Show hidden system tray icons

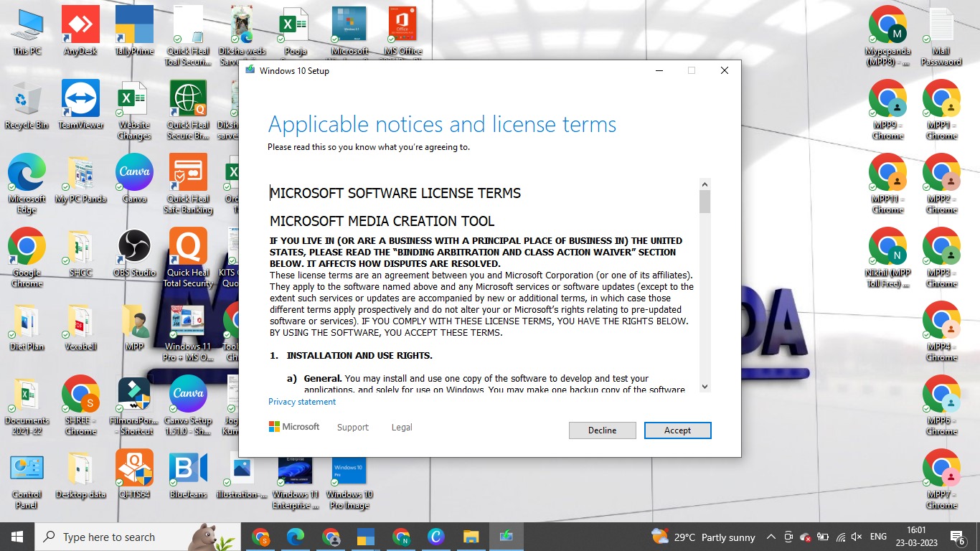pyautogui.click(x=771, y=537)
